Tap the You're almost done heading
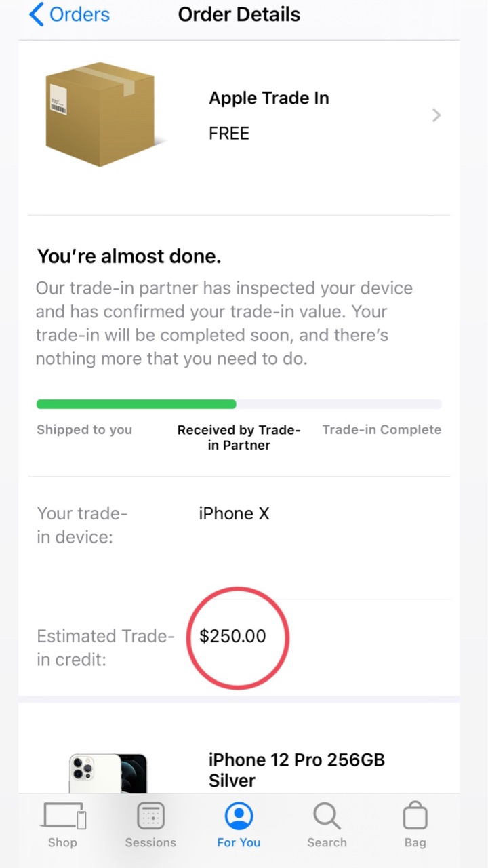The image size is (488, 868). pyautogui.click(x=129, y=256)
